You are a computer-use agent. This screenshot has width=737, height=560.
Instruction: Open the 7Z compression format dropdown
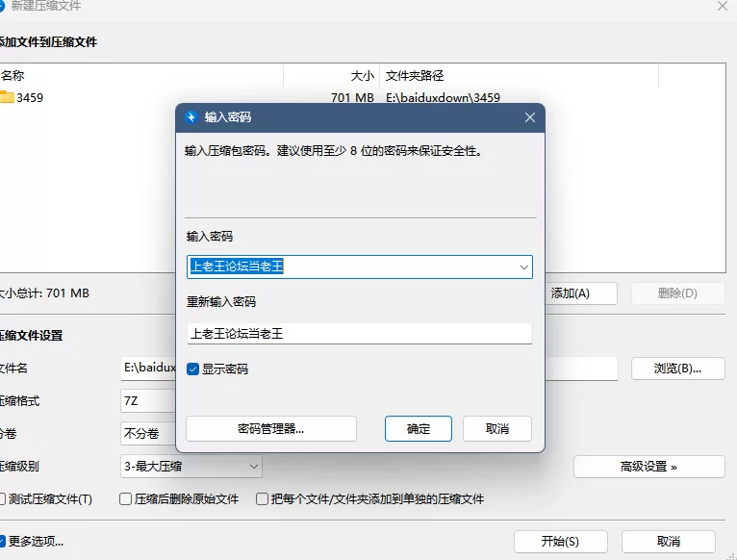148,401
